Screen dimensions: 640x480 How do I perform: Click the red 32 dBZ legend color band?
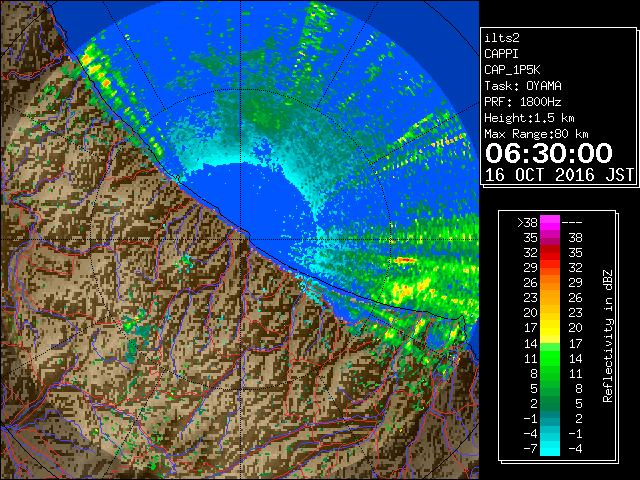click(x=550, y=253)
